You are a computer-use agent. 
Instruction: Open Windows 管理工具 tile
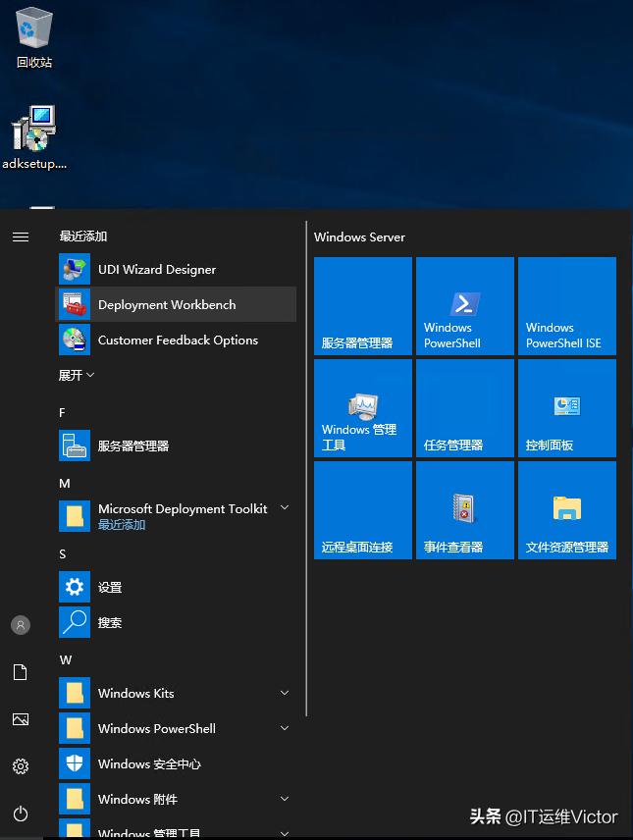coord(363,408)
